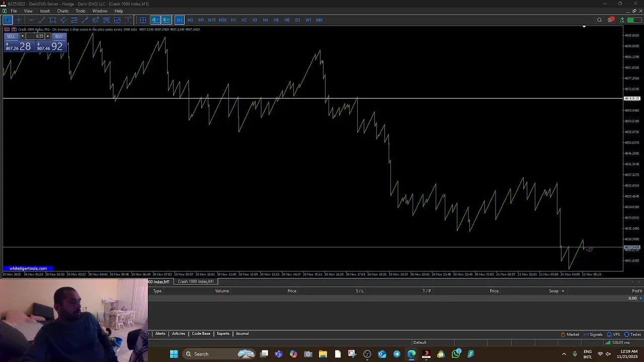Choose the rectangle shapes tool
Viewport: 644px width, 362px height.
click(52, 20)
